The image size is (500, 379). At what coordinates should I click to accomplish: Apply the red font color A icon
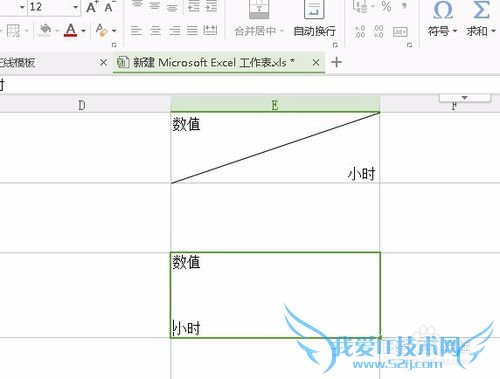coord(70,30)
